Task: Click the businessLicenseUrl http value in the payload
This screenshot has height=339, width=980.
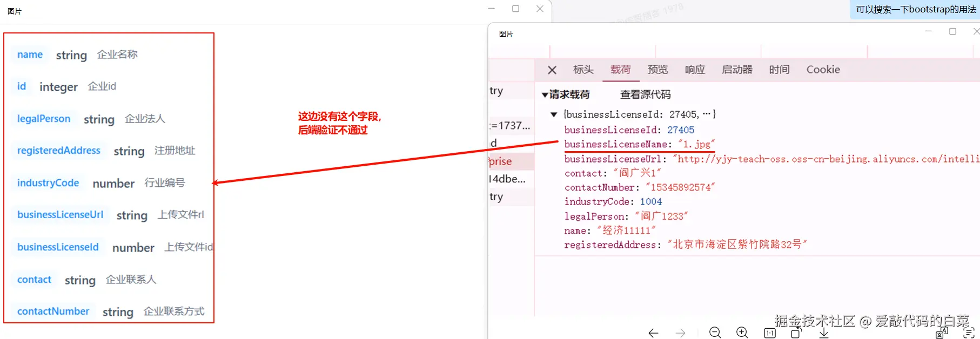Action: tap(825, 159)
